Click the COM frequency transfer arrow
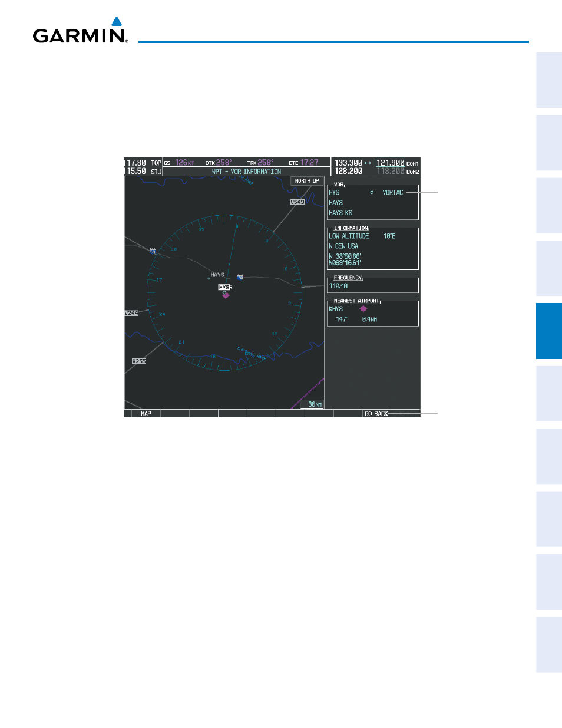The image size is (562, 728). pyautogui.click(x=368, y=163)
